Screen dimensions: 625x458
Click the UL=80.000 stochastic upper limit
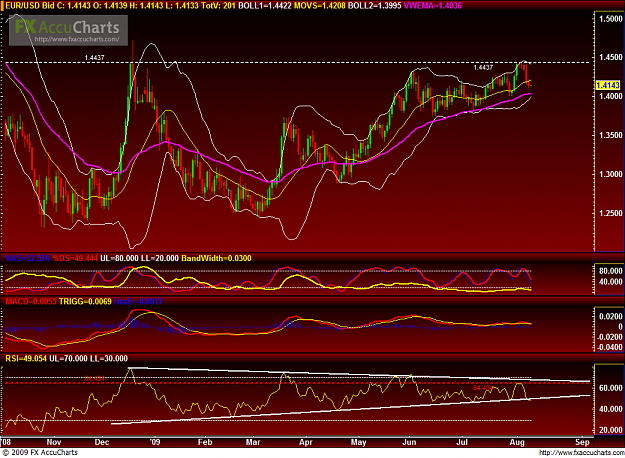(119, 258)
